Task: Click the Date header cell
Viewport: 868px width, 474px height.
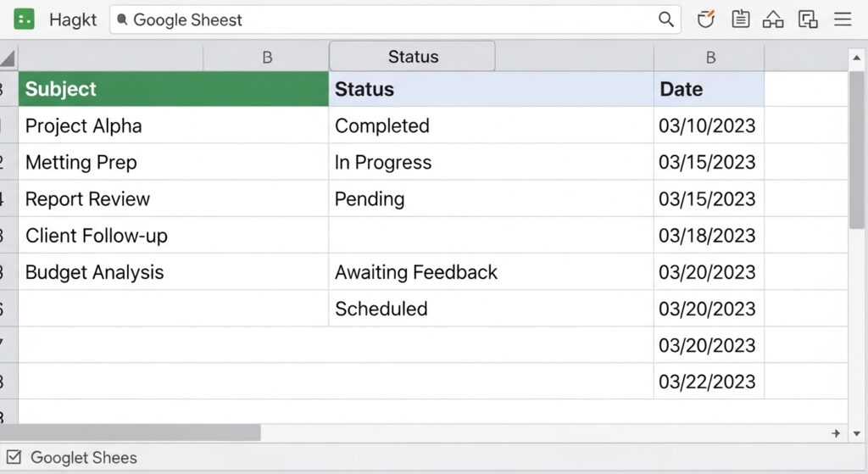Action: [x=709, y=89]
